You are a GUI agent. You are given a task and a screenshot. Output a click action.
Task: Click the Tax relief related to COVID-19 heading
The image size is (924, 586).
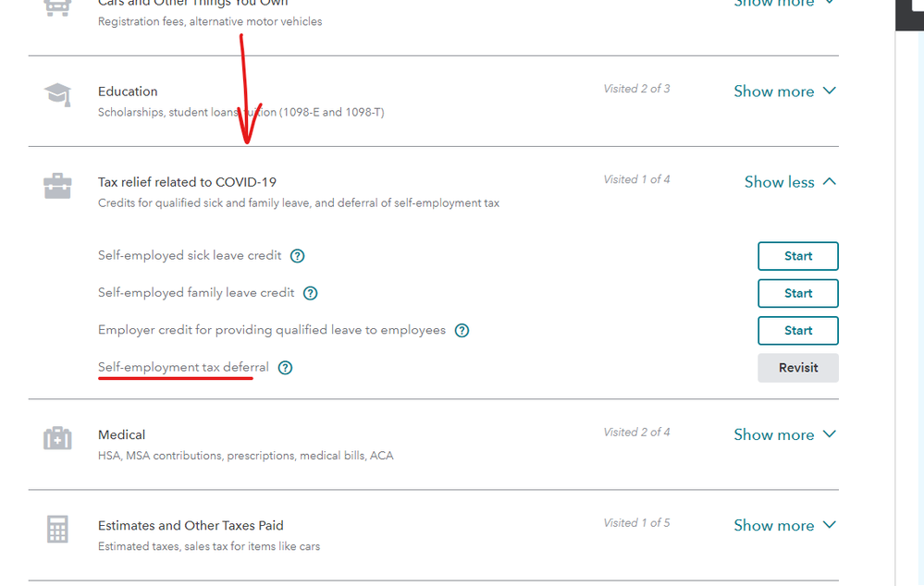(187, 182)
